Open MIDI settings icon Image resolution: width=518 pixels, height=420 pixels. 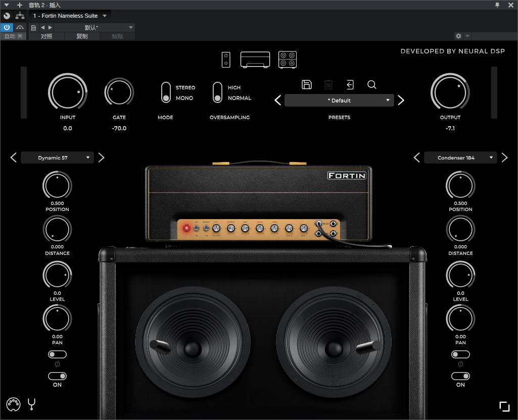click(x=14, y=404)
